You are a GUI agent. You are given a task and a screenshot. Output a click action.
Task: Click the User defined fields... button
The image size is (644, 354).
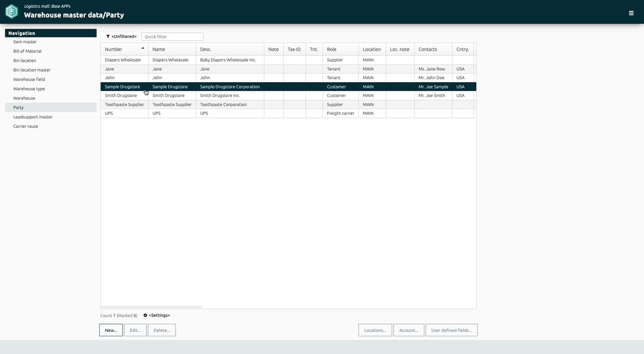[x=451, y=330]
